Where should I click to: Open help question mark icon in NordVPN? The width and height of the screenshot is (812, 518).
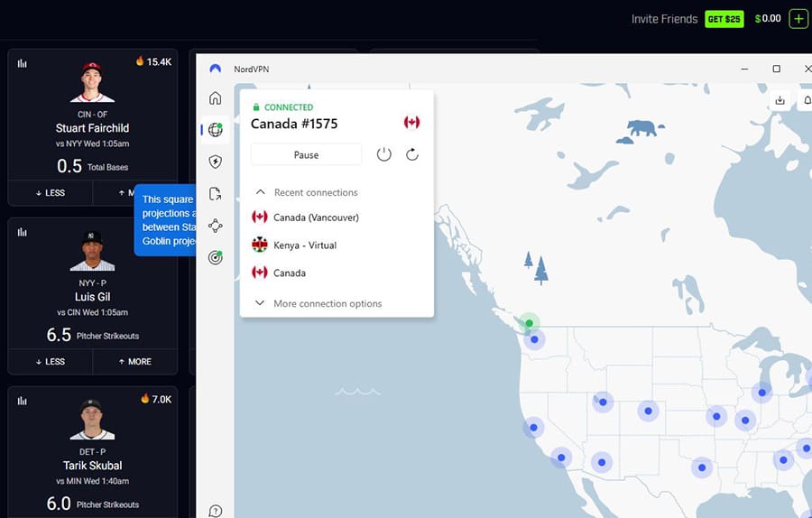(216, 512)
